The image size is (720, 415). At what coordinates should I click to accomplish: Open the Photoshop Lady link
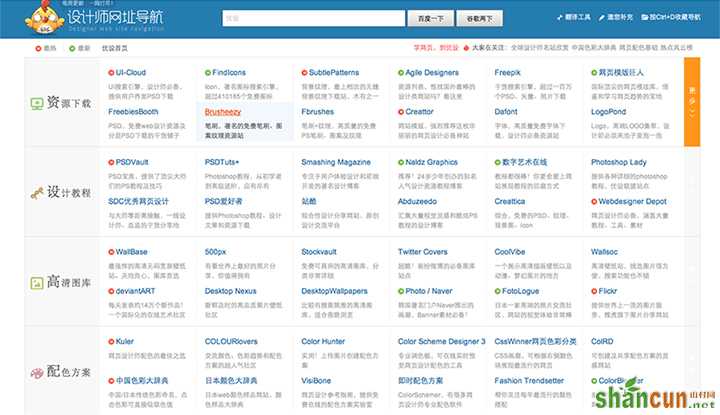(x=619, y=162)
